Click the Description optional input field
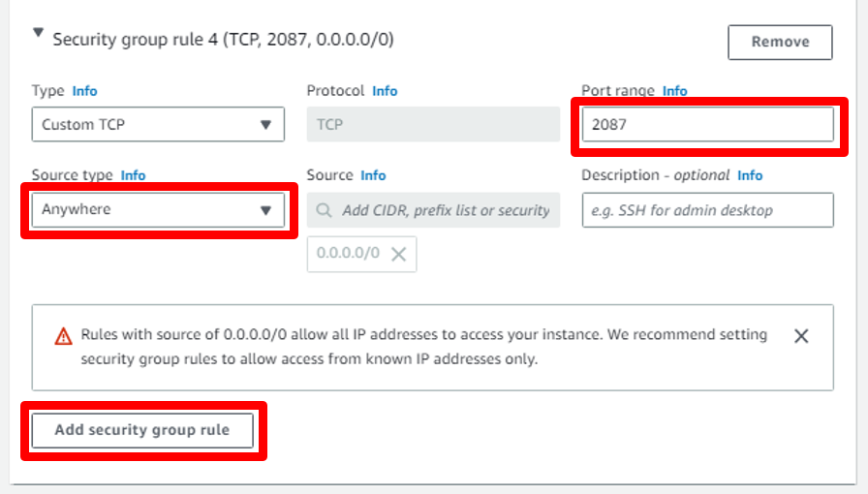The width and height of the screenshot is (868, 494). (707, 210)
